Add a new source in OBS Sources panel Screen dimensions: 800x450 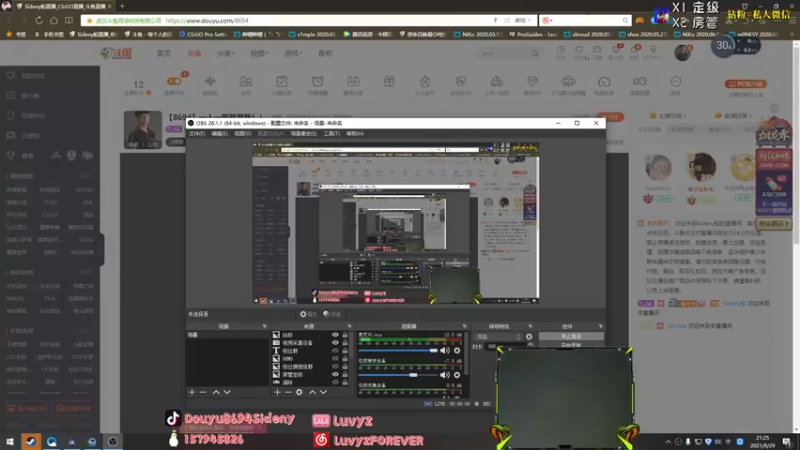[x=277, y=392]
